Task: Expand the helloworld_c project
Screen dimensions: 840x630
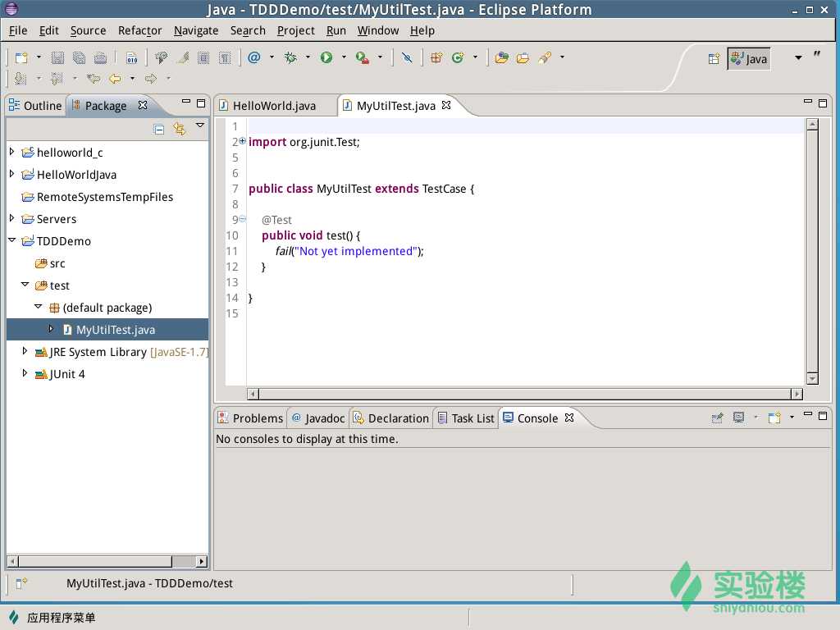Action: point(11,152)
